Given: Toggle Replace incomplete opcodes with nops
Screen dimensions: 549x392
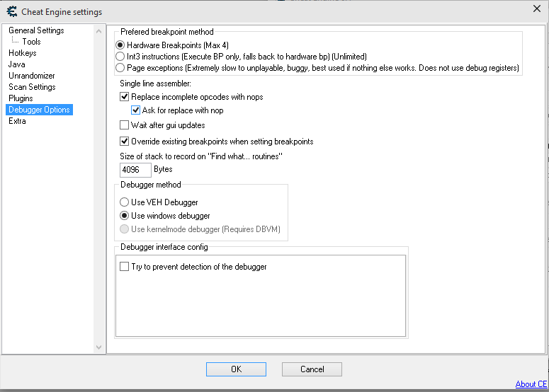Looking at the screenshot, I should point(125,97).
